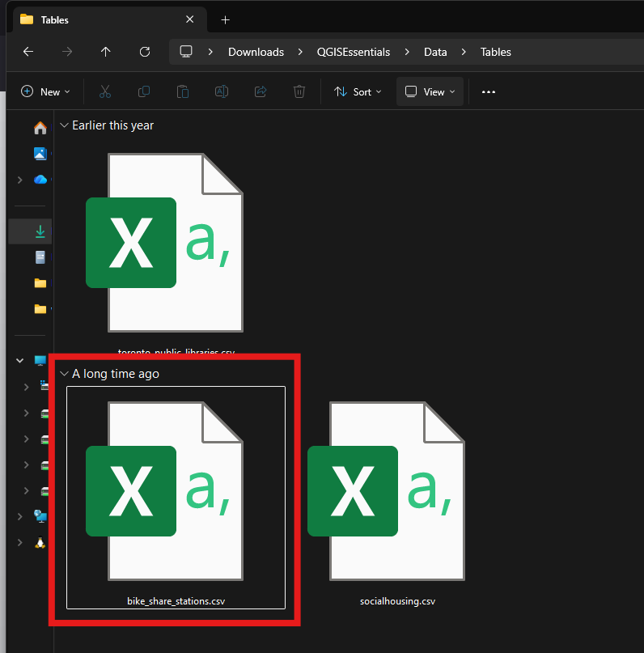The height and width of the screenshot is (653, 644).
Task: Click the socialhousing.csv file name label
Action: pyautogui.click(x=397, y=601)
